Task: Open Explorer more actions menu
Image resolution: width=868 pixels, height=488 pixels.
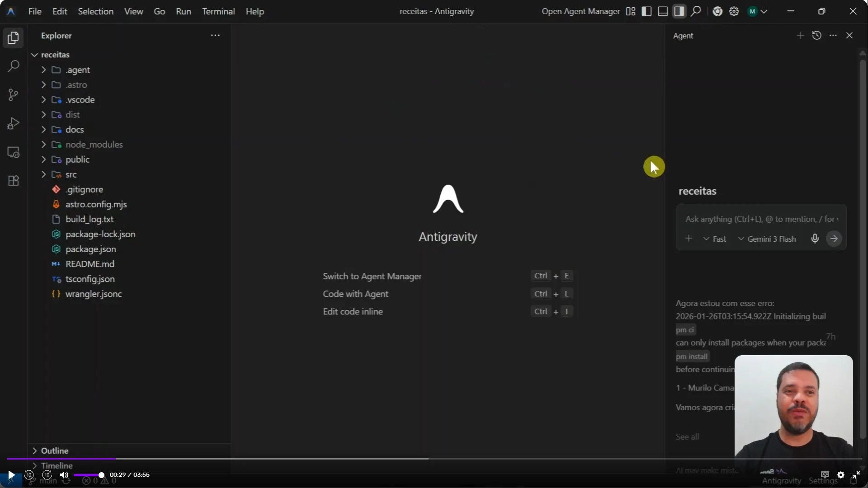Action: click(x=215, y=35)
